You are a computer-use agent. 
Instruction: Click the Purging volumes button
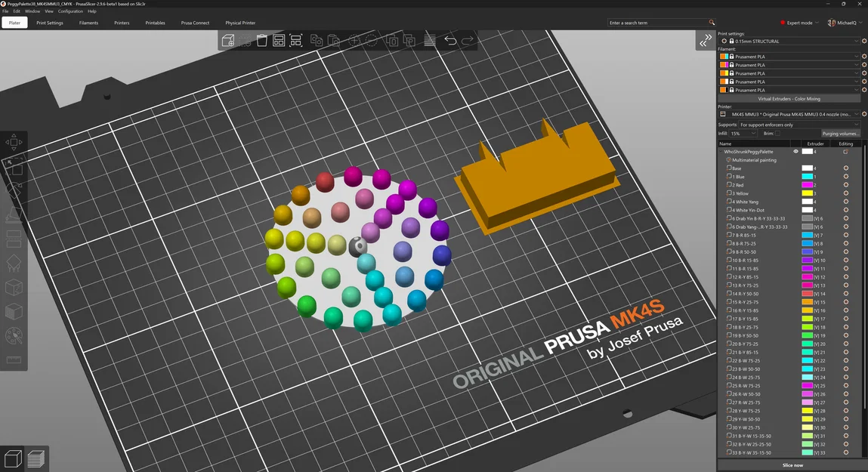point(840,134)
